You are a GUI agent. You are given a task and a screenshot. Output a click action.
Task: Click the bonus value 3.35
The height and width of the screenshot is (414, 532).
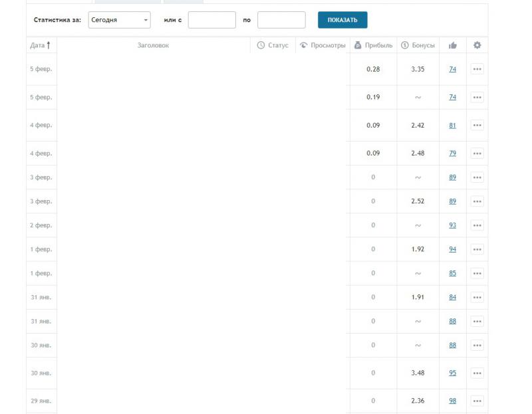(x=418, y=69)
